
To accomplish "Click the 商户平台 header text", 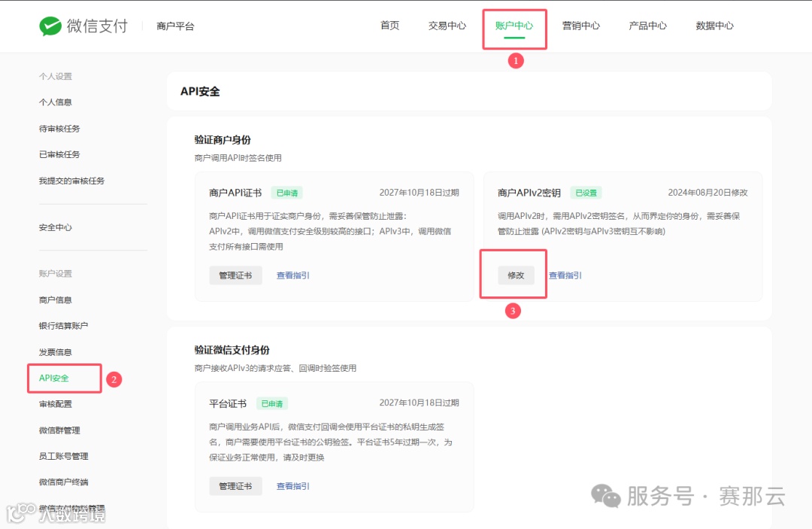I will point(175,26).
